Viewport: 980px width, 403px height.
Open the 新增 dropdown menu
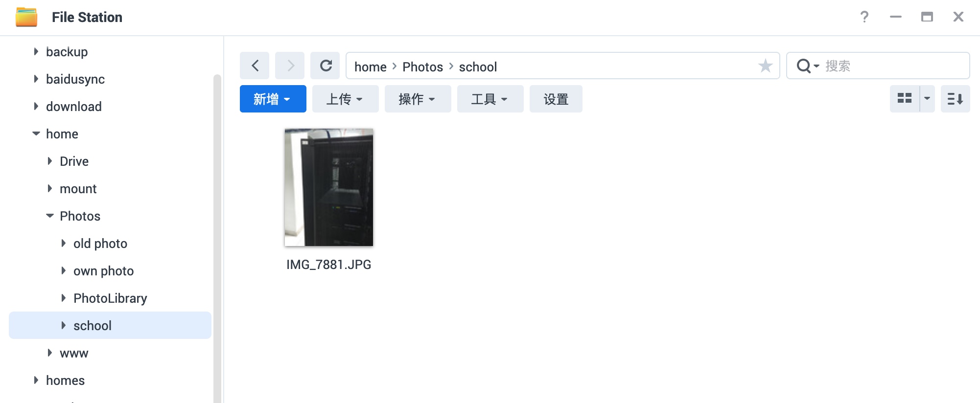[x=273, y=99]
